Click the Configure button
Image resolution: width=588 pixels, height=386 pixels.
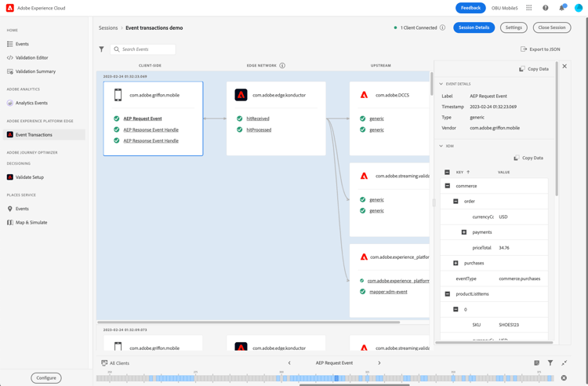click(x=46, y=377)
